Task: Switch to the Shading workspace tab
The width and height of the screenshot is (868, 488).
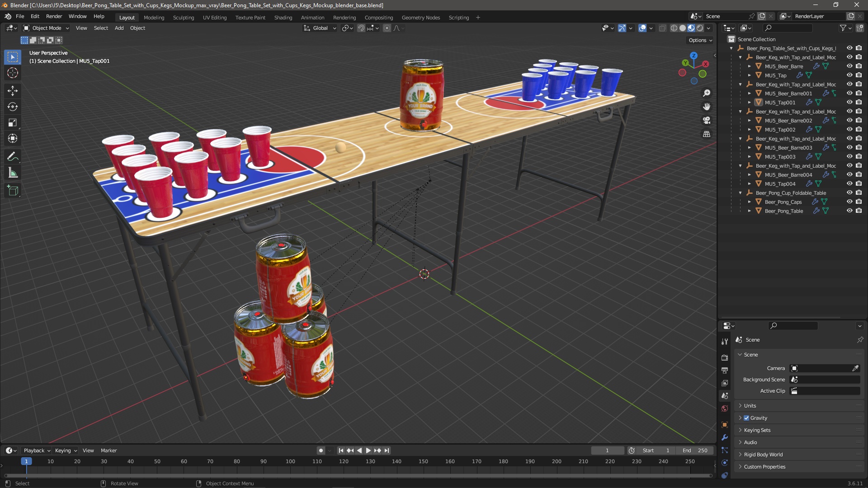Action: [283, 18]
